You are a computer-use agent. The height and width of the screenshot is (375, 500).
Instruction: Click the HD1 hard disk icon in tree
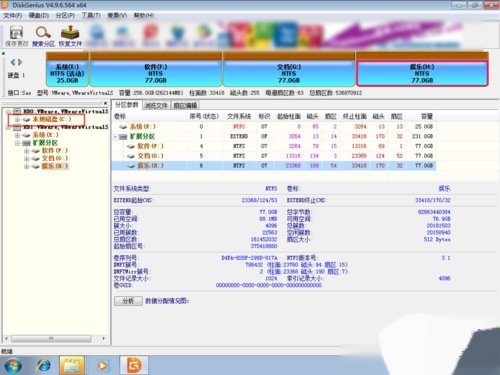[x=17, y=127]
